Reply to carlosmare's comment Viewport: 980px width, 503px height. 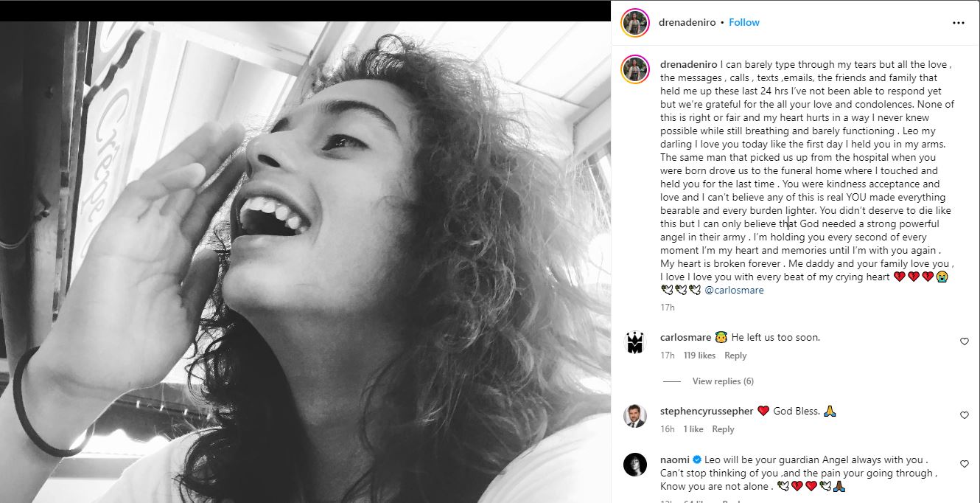pyautogui.click(x=735, y=355)
